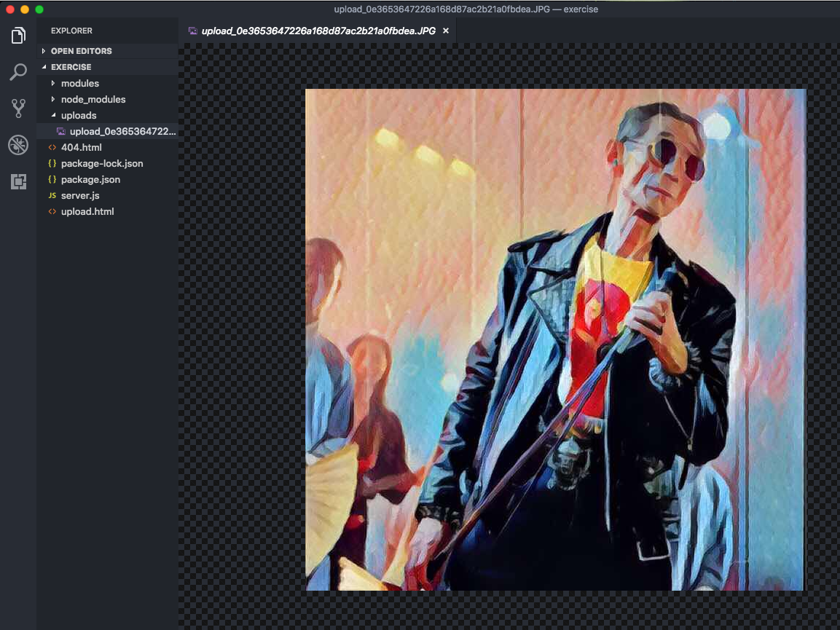Viewport: 840px width, 630px height.
Task: Collapse the uploads folder arrow
Action: coord(53,115)
